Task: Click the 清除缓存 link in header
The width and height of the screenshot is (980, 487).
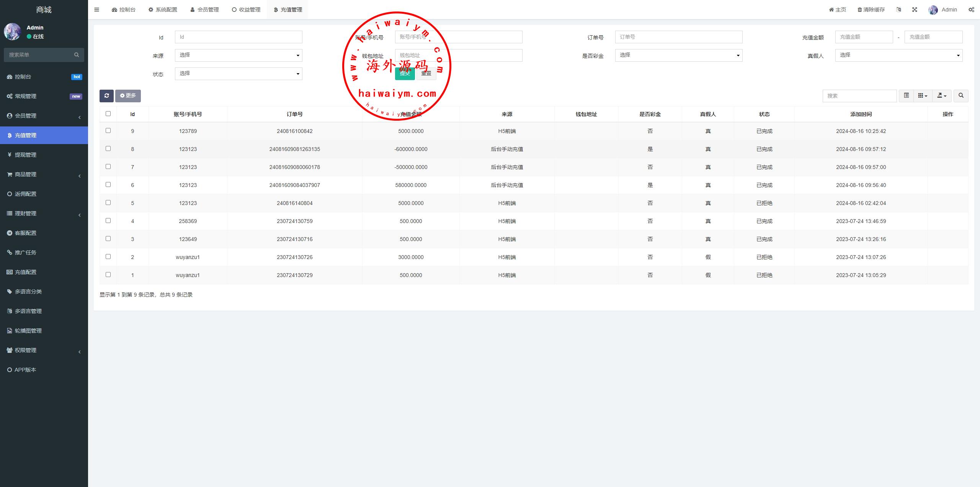Action: (871, 10)
